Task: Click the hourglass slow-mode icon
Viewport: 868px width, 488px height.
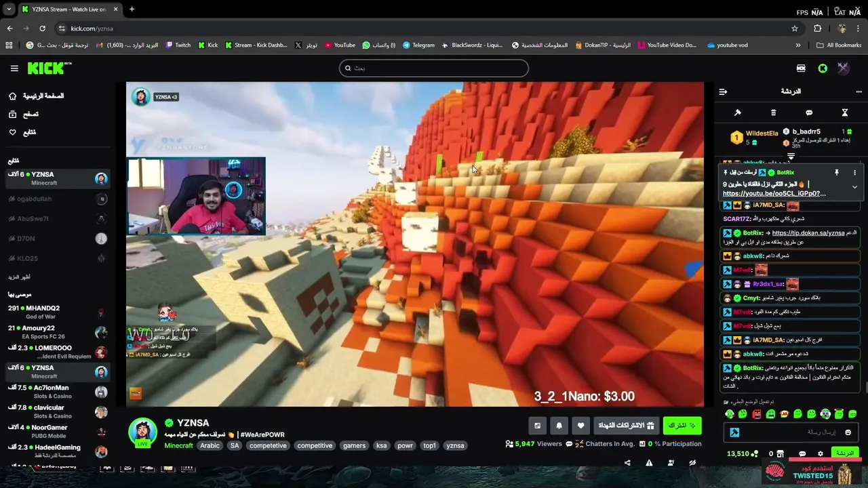Action: [x=845, y=113]
